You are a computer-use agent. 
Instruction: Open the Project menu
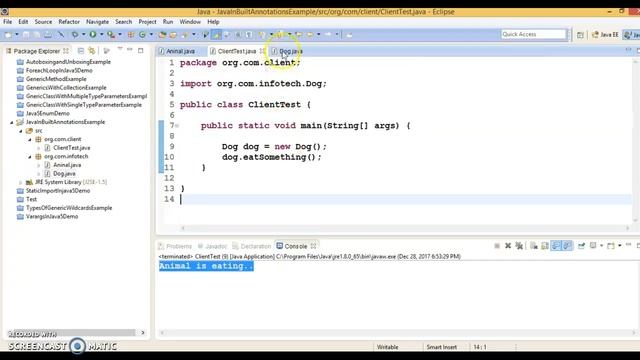pyautogui.click(x=147, y=22)
